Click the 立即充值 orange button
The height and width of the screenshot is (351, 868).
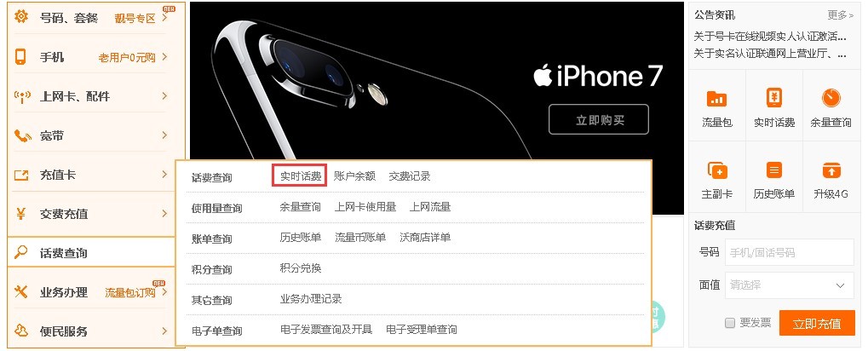point(817,324)
